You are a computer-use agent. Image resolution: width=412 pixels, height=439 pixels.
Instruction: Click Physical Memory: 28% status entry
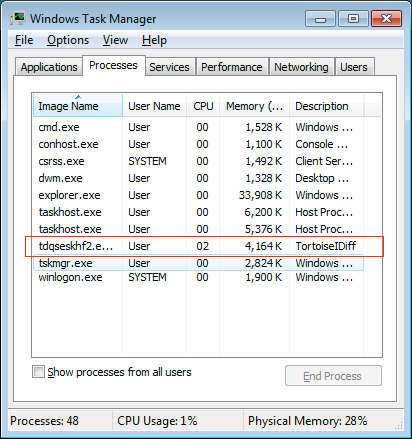[x=307, y=421]
